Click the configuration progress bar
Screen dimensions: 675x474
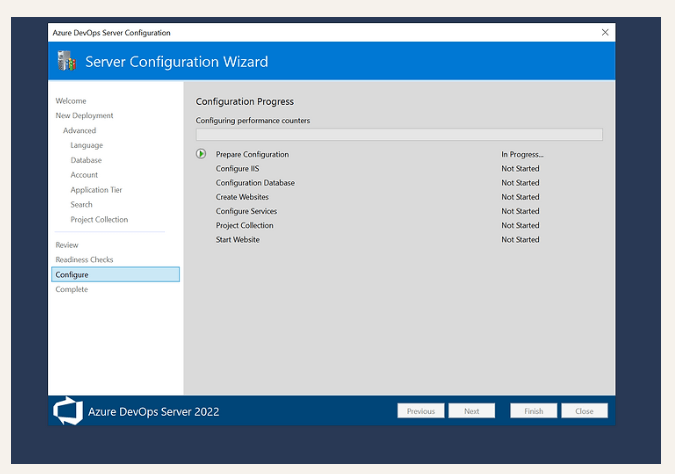tap(399, 134)
